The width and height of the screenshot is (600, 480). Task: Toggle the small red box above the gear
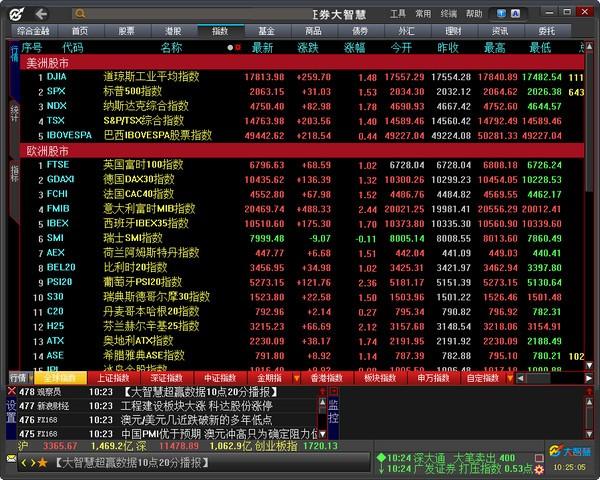[539, 458]
